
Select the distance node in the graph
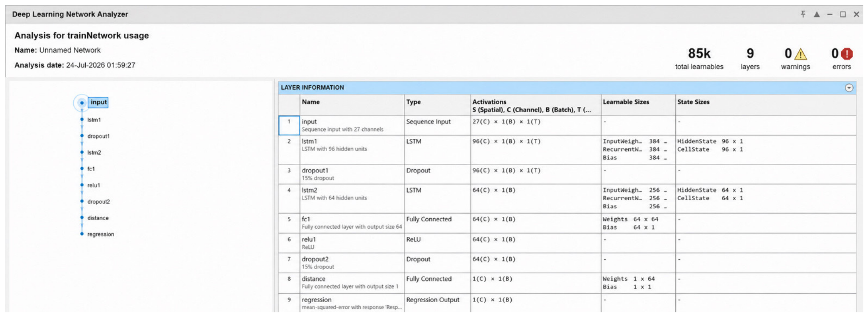coord(98,218)
